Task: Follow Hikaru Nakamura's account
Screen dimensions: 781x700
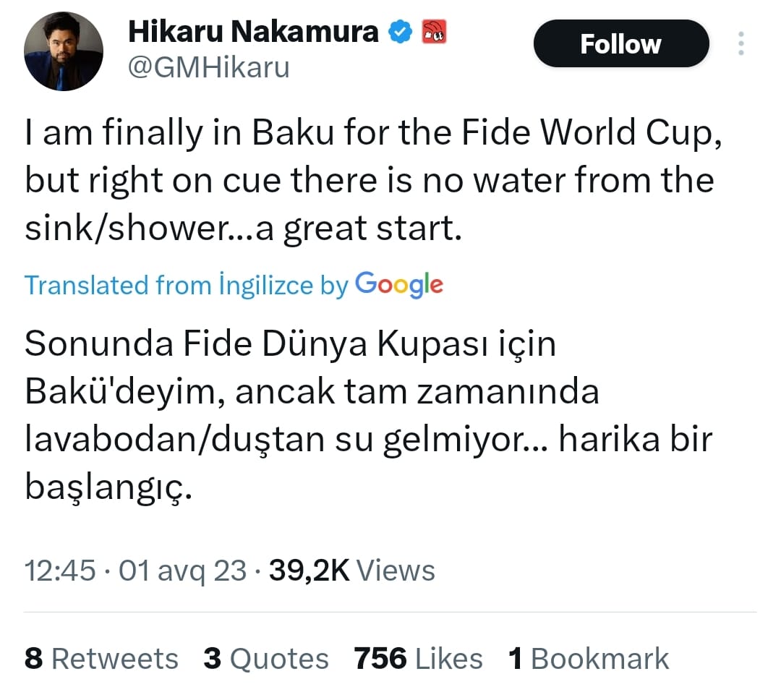Action: click(620, 44)
